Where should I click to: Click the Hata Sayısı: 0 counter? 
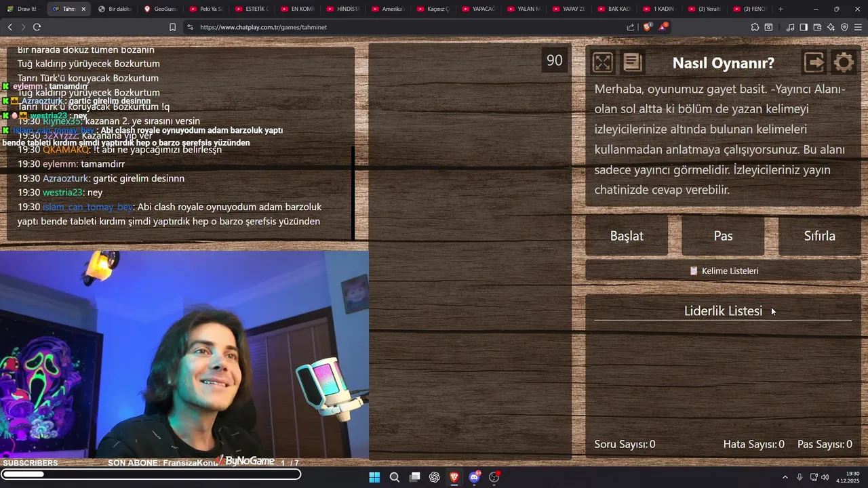click(753, 444)
